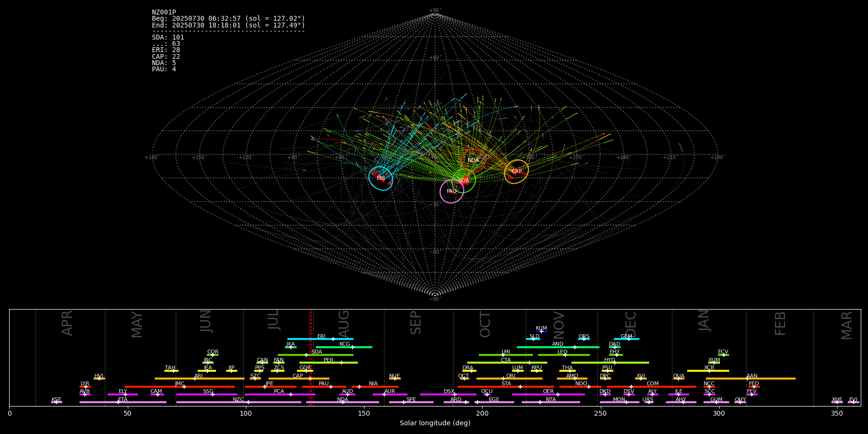The width and height of the screenshot is (868, 434).
Task: Click the pink NDA bar in timeline
Action: 342,402
